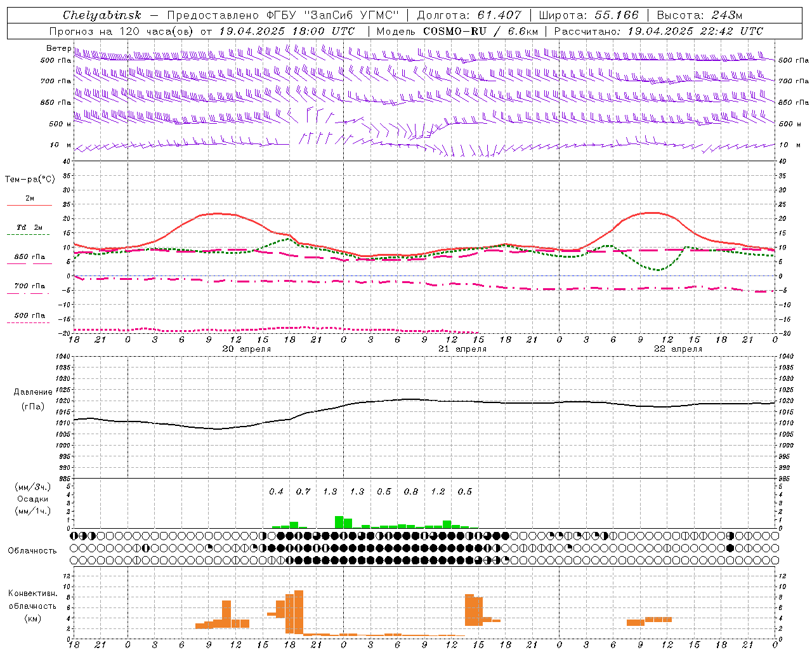Click the Тем-ра(°C) axis title
This screenshot has width=812, height=650.
click(x=30, y=179)
